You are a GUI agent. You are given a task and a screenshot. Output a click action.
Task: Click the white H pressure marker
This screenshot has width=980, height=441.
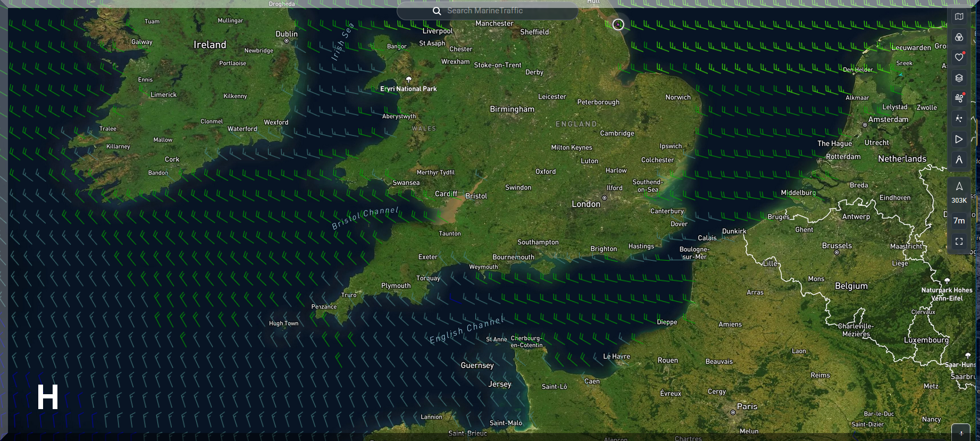click(x=47, y=397)
